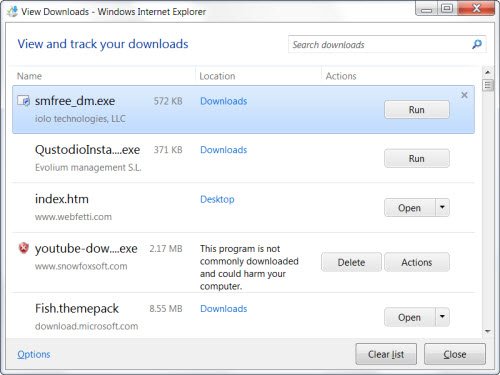The height and width of the screenshot is (375, 500).
Task: Open Fish.themepack download
Action: coord(410,317)
